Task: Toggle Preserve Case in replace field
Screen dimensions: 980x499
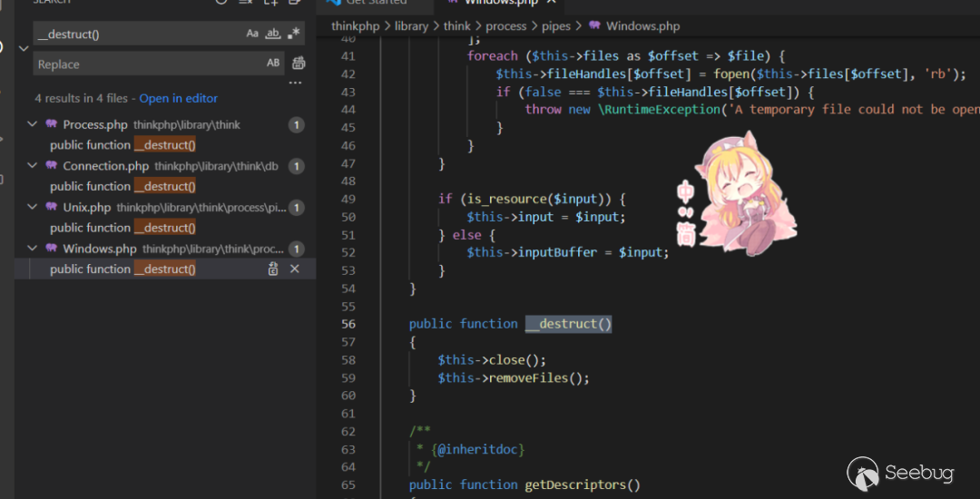Action: pos(273,64)
